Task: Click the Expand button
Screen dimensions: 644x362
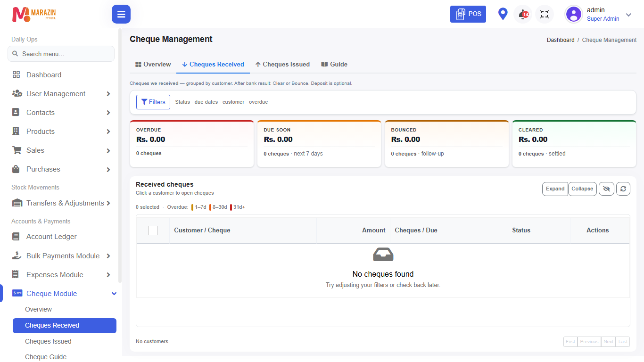Action: 555,189
